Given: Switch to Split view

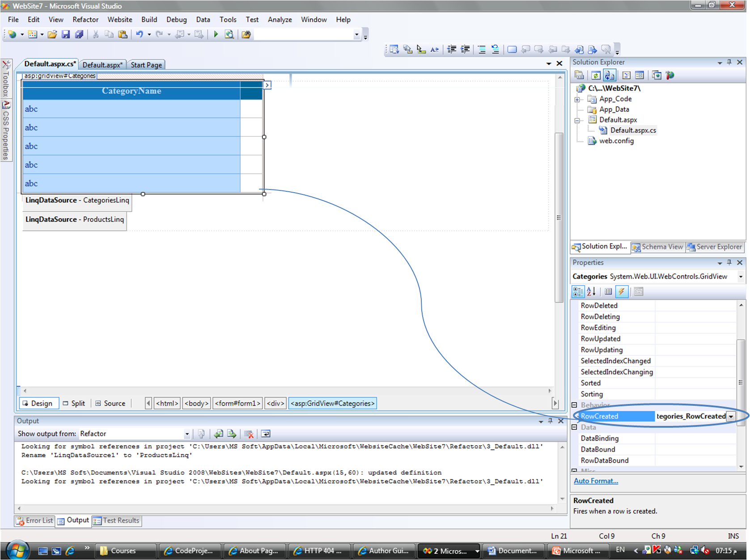Looking at the screenshot, I should [x=74, y=404].
